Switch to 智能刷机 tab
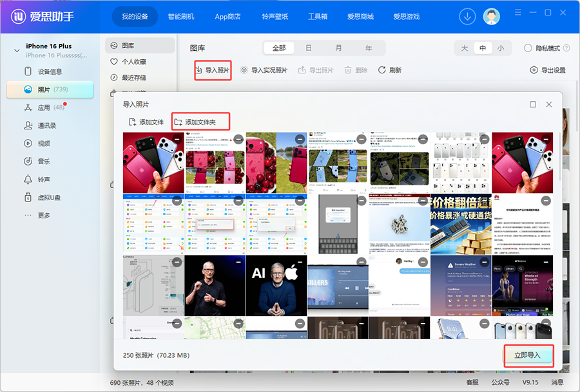This screenshot has width=580, height=392. pos(181,17)
